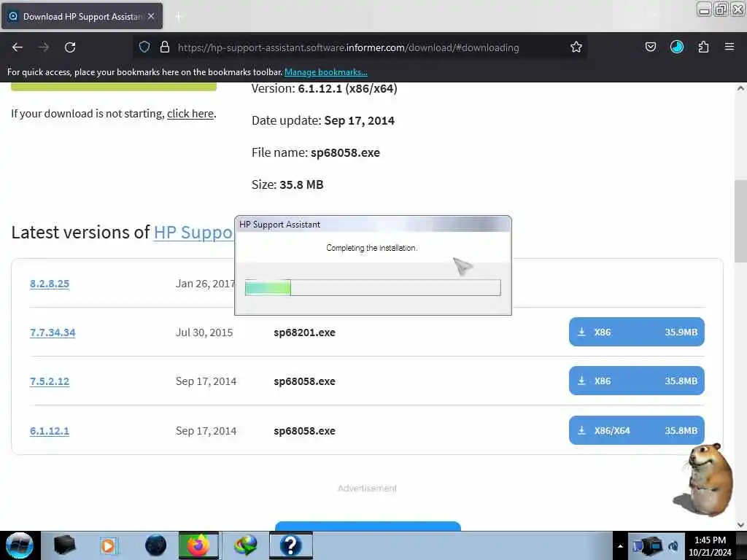The width and height of the screenshot is (747, 560).
Task: Open version 7.7.34.34 link
Action: [x=53, y=332]
